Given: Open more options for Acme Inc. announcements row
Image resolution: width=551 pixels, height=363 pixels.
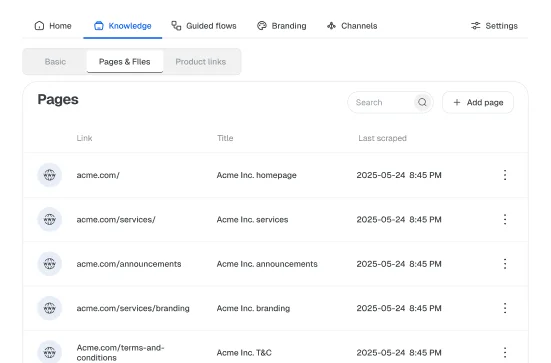Looking at the screenshot, I should coord(505,264).
